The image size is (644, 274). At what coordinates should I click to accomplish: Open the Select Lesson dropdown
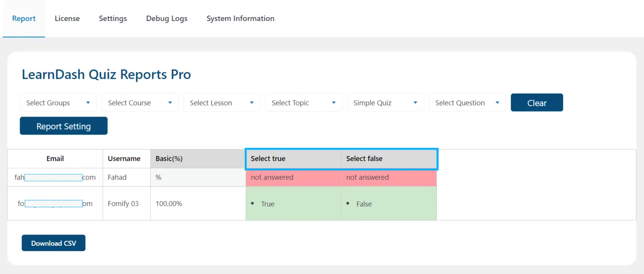[222, 103]
